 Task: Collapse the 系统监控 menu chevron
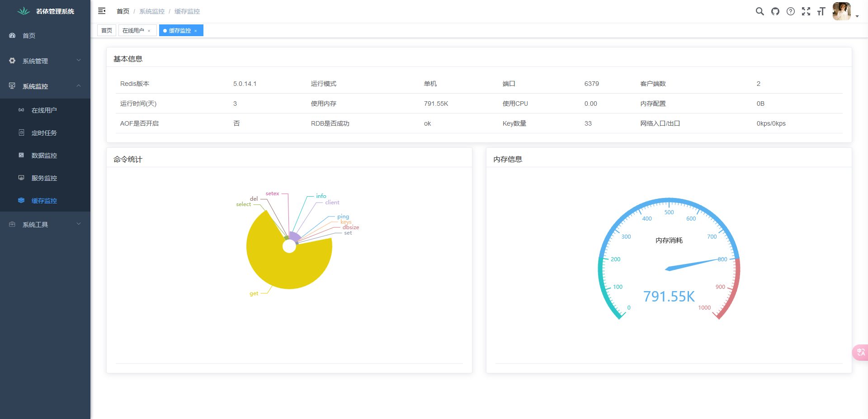(79, 85)
